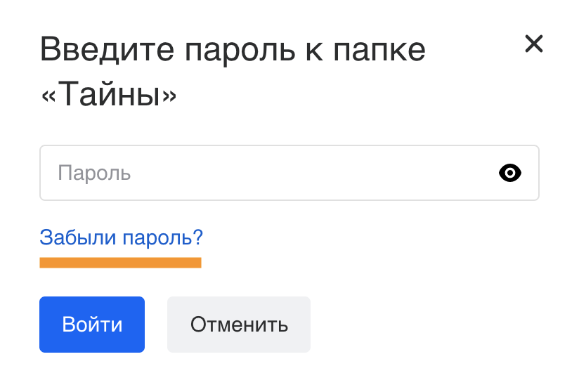Click the gray Отменить button
The width and height of the screenshot is (579, 392).
[x=239, y=325]
